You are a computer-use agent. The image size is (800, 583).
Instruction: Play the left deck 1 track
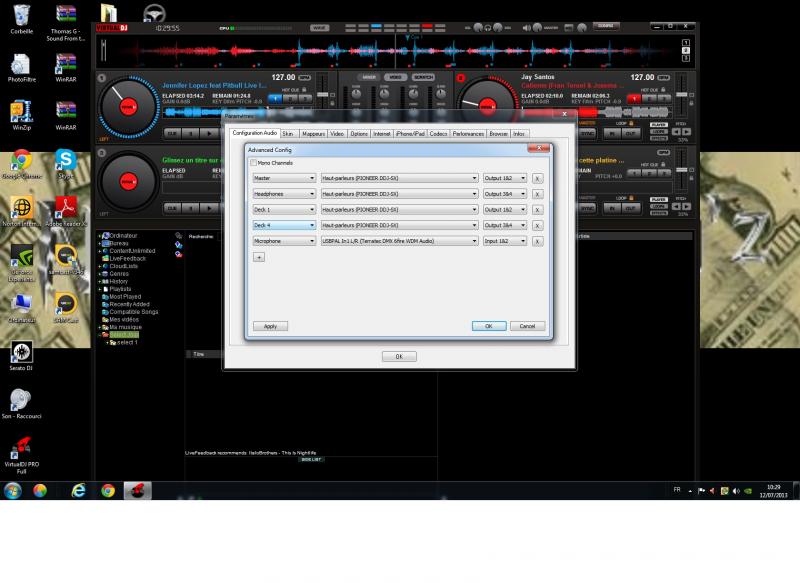[x=209, y=134]
